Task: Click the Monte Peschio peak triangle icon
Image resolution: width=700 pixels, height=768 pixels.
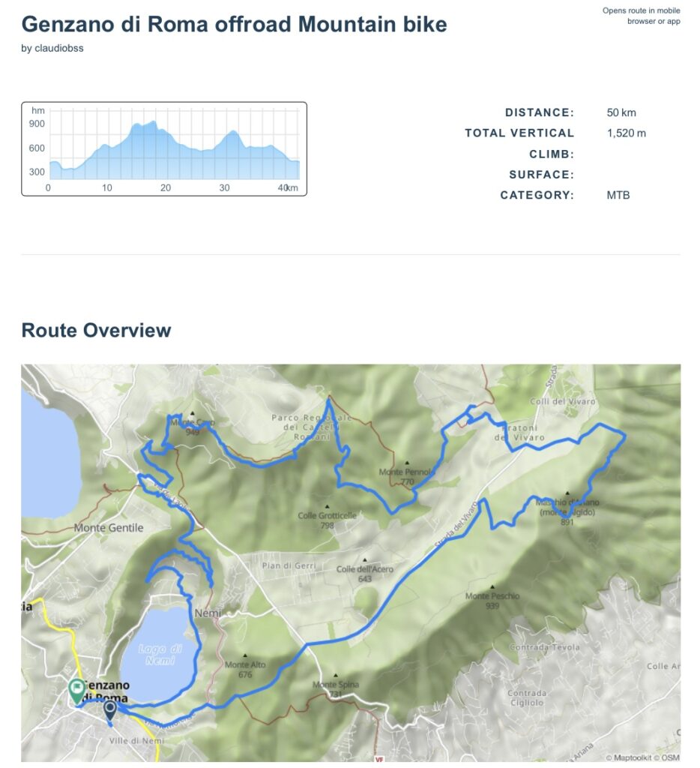Action: [x=492, y=587]
